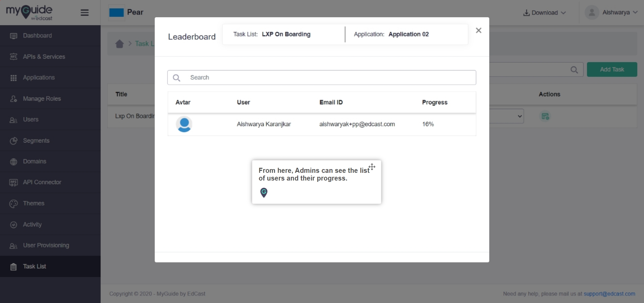Click the Domains globe icon
Viewport: 644px width, 303px height.
point(13,162)
